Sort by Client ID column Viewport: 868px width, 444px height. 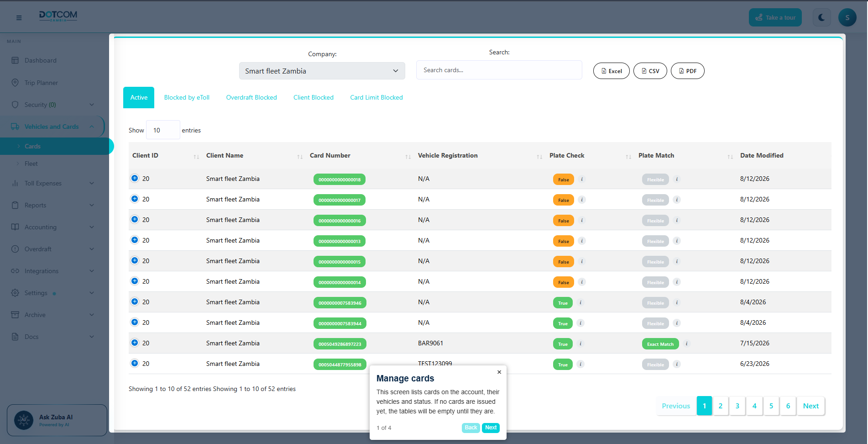point(166,155)
